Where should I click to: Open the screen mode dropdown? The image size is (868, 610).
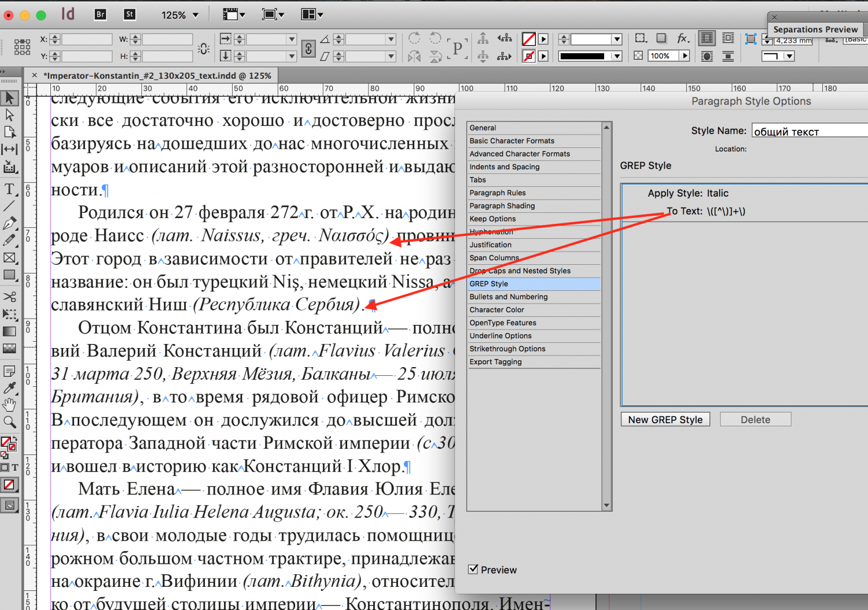(x=273, y=14)
